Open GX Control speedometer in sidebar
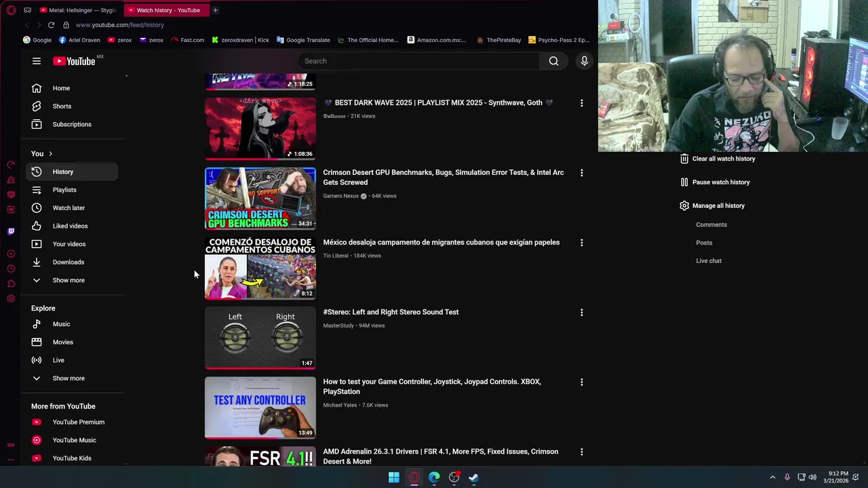Viewport: 868px width, 488px height. click(x=11, y=165)
